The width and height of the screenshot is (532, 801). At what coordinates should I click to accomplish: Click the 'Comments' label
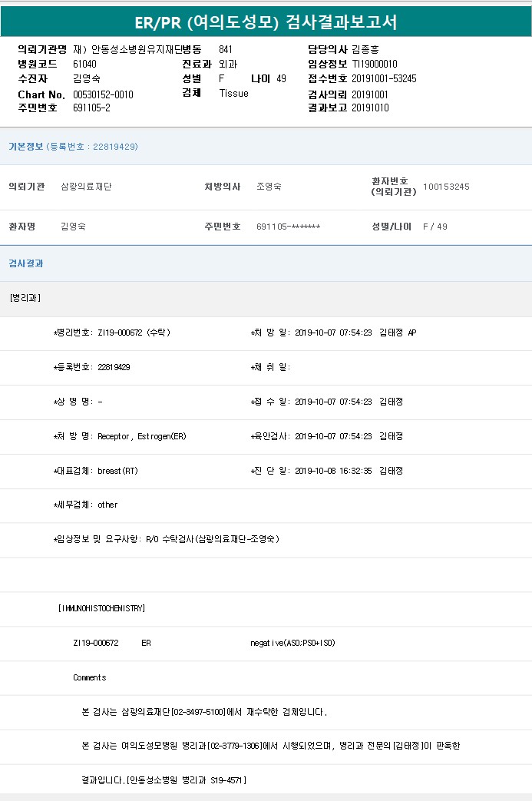click(89, 678)
